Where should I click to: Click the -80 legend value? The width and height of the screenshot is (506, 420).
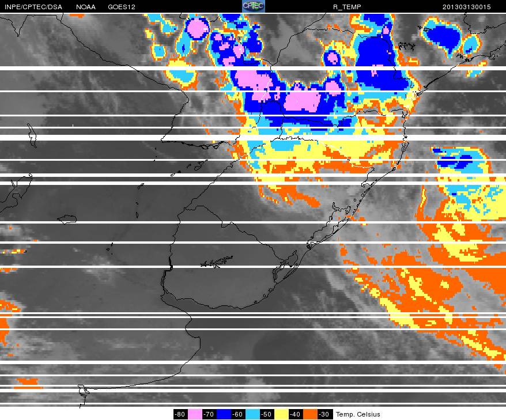[180, 414]
